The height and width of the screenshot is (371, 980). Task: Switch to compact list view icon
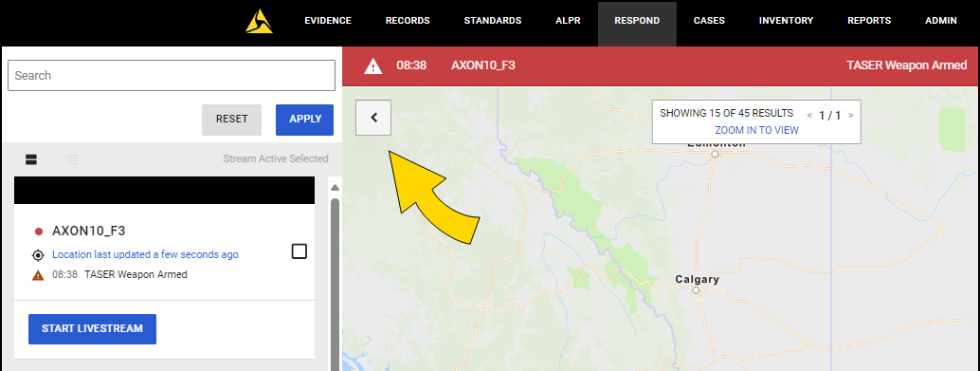point(73,159)
